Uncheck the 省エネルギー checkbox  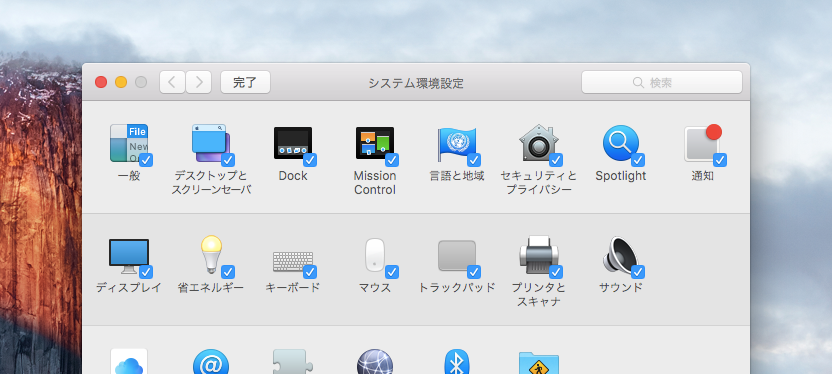[228, 272]
